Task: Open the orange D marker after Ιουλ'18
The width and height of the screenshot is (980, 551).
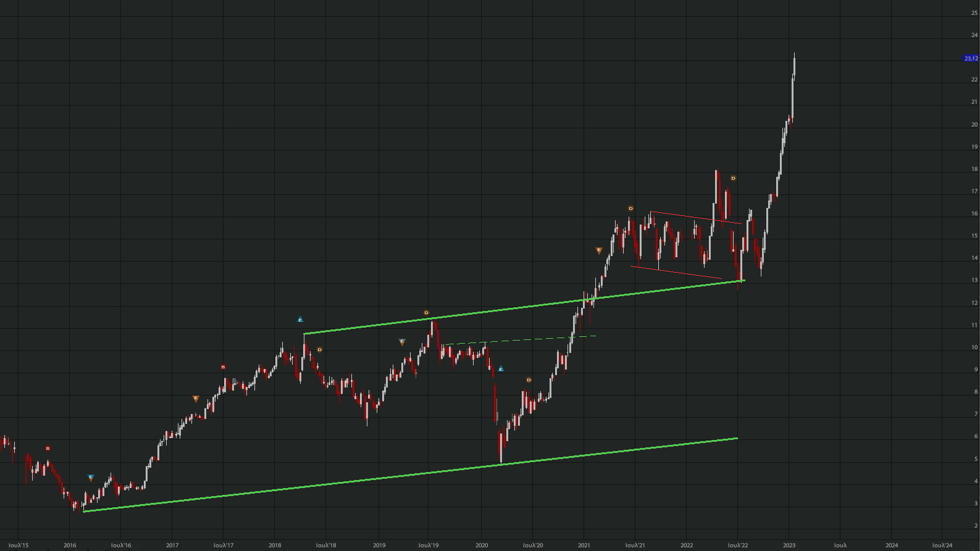Action: [319, 350]
